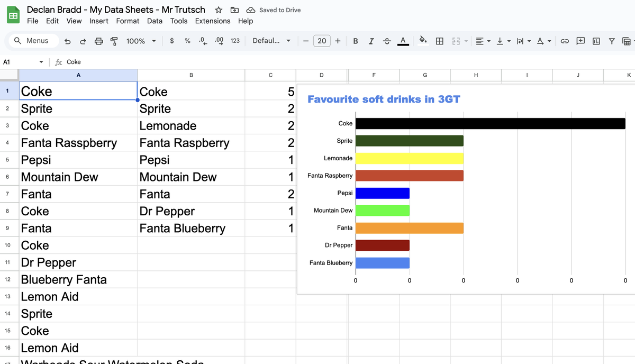Image resolution: width=635 pixels, height=364 pixels.
Task: Format cell as percent
Action: coord(187,41)
